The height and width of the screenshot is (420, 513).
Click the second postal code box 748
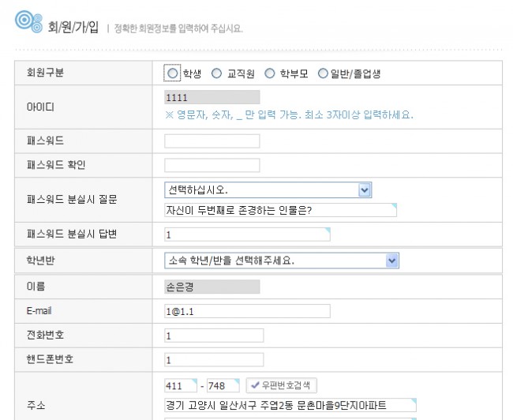[x=223, y=386]
